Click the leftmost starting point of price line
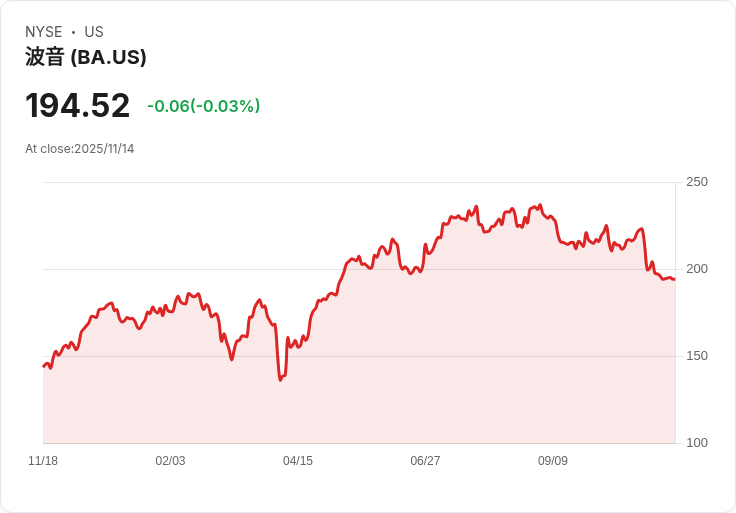The height and width of the screenshot is (513, 736). [x=44, y=366]
